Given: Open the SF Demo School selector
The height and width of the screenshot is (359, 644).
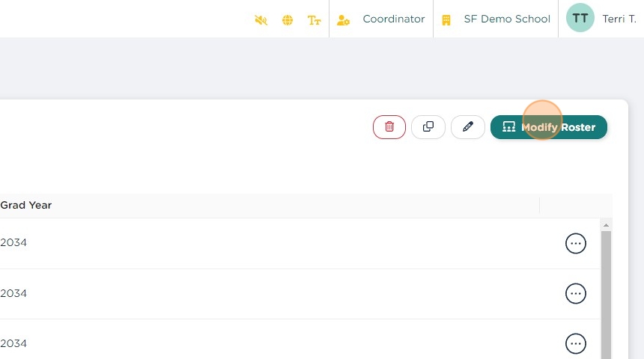Looking at the screenshot, I should point(507,19).
